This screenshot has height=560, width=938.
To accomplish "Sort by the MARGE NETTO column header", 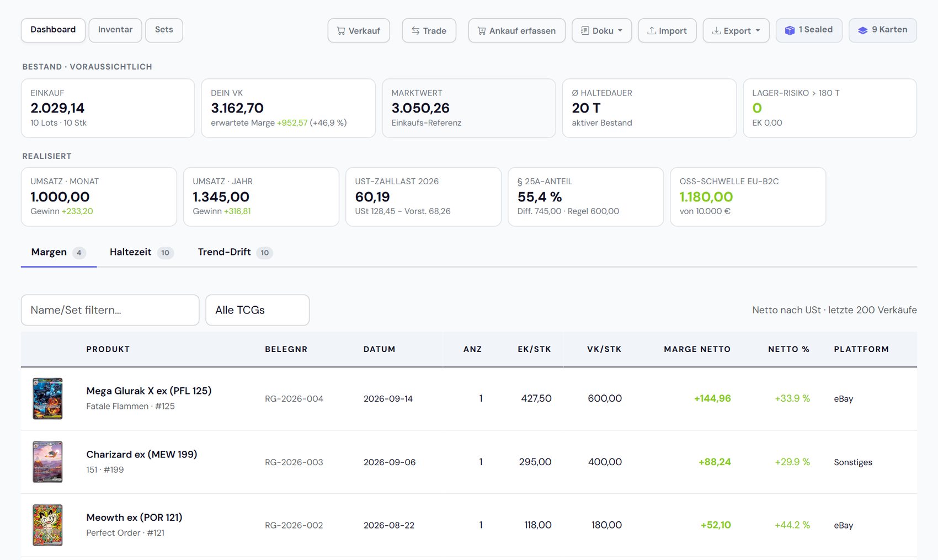I will pos(697,349).
